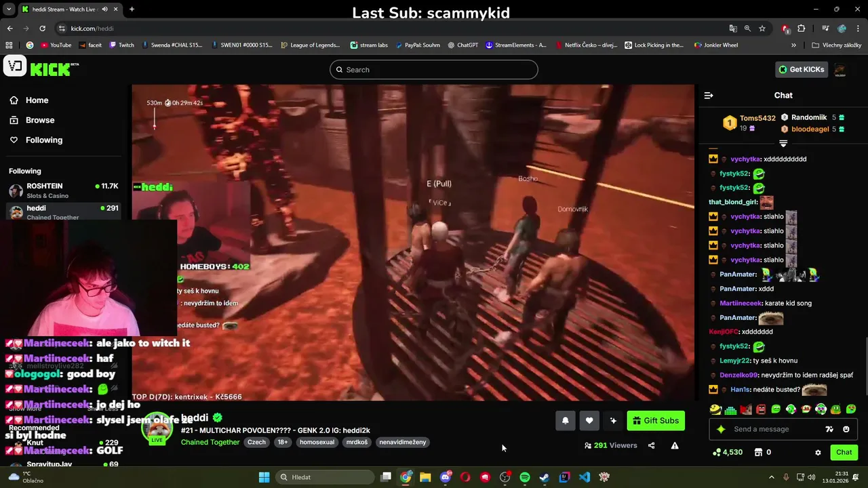Share the stream with the share icon
This screenshot has width=868, height=488.
[x=652, y=445]
